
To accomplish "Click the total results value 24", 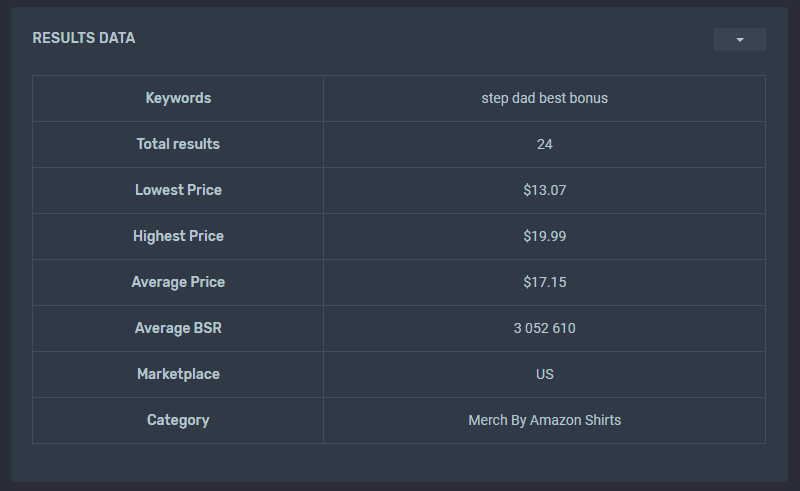I will [x=544, y=144].
